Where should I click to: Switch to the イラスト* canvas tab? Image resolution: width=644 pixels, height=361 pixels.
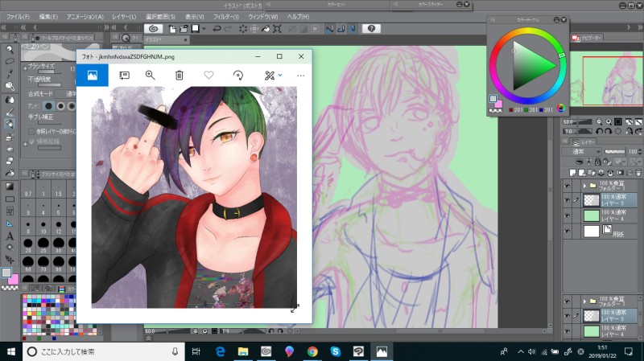tap(167, 39)
